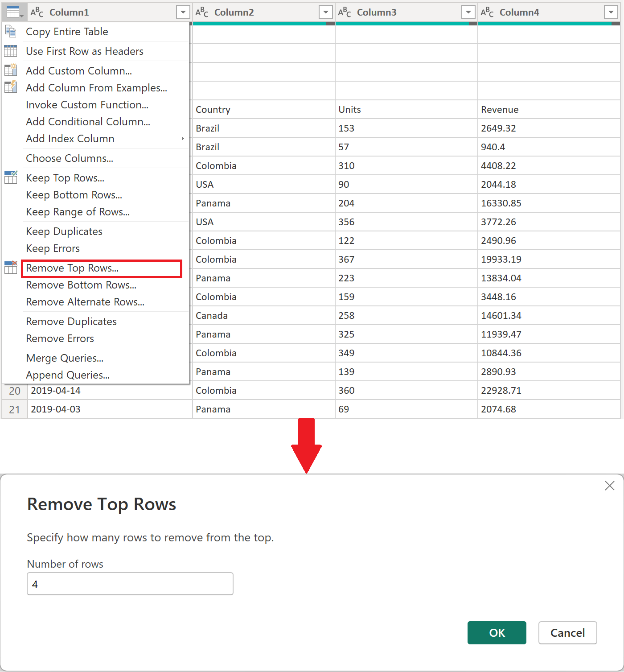The width and height of the screenshot is (624, 672).
Task: Select Remove Alternate Rows option
Action: [x=85, y=302]
